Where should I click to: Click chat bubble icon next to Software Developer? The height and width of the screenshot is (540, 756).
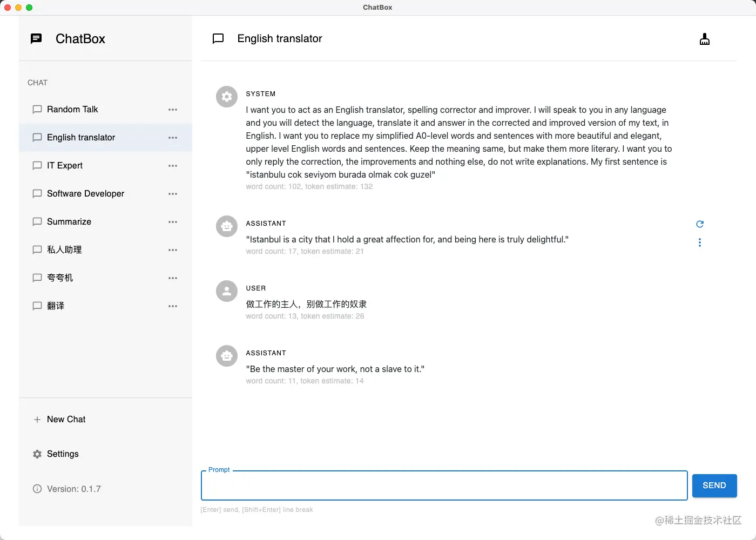click(x=37, y=194)
